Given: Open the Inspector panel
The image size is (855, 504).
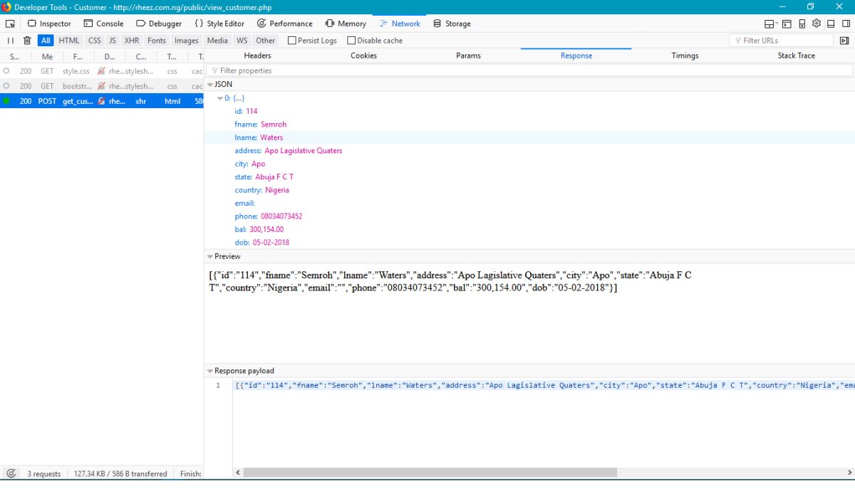Looking at the screenshot, I should [x=49, y=23].
